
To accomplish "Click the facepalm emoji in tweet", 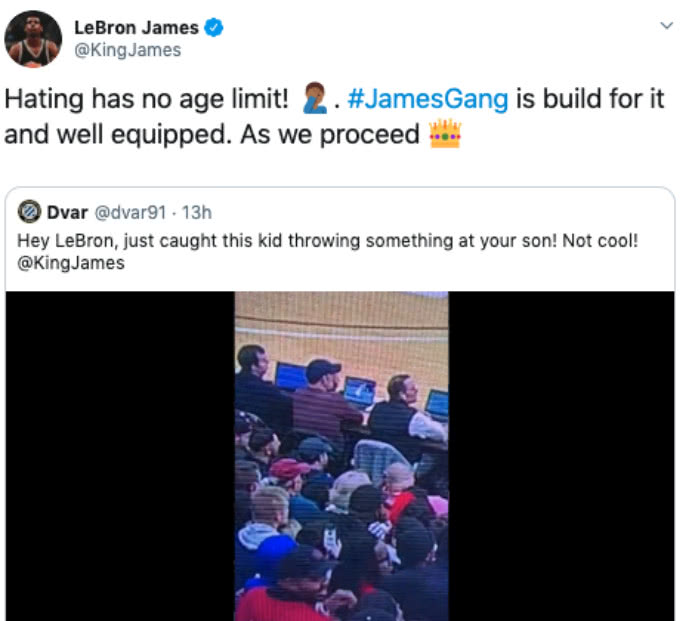I will pos(315,98).
